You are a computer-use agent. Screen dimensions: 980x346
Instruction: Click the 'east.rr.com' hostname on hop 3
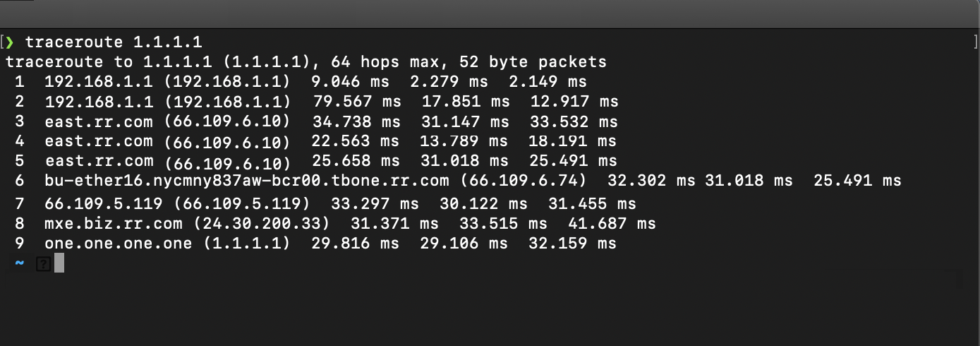(99, 121)
